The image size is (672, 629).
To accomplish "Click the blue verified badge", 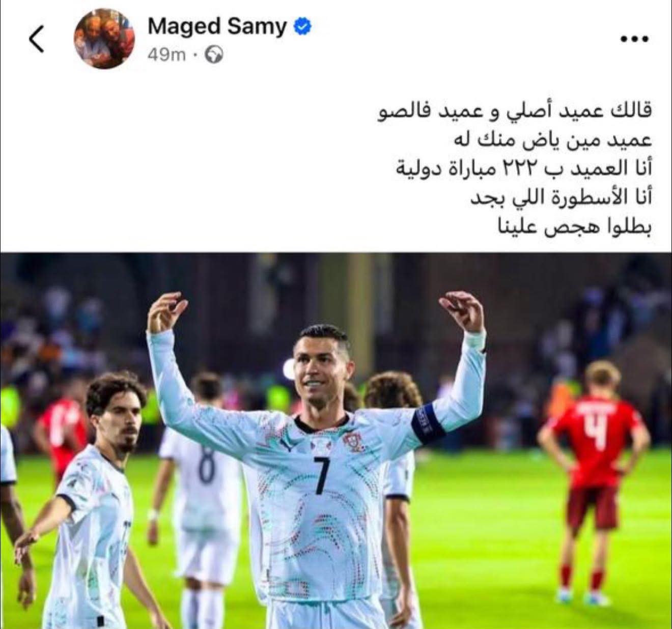I will pos(301,26).
